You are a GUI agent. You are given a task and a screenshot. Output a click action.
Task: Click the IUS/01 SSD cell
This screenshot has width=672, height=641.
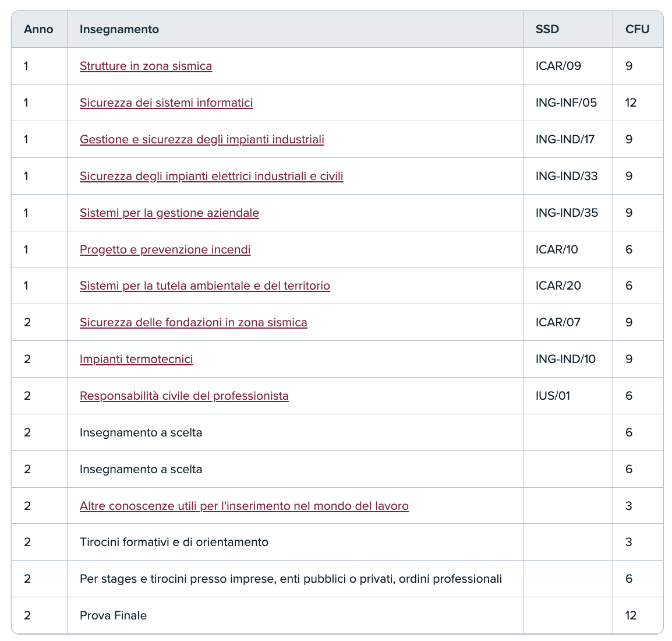(x=553, y=396)
